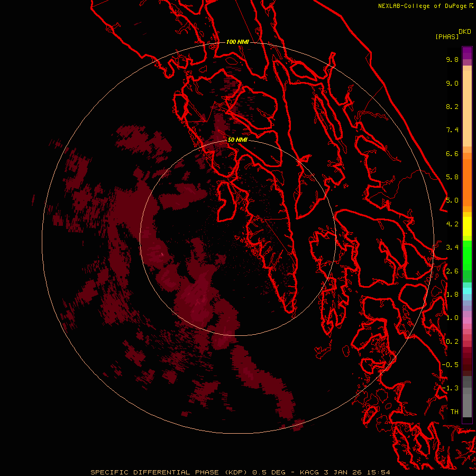Click the SPECIFIC DIFFERENTIAL PHASE (KDP) caption
Viewport: 476px width, 476px height.
(169, 472)
